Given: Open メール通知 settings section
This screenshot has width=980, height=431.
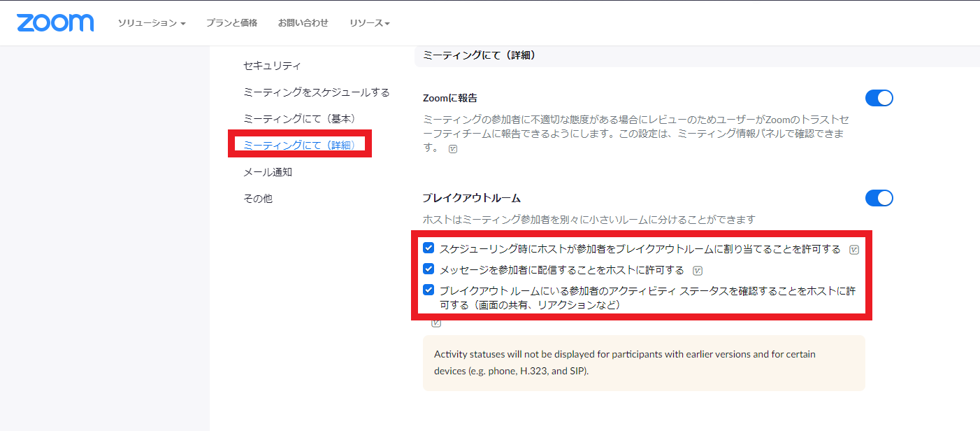Looking at the screenshot, I should pyautogui.click(x=269, y=171).
